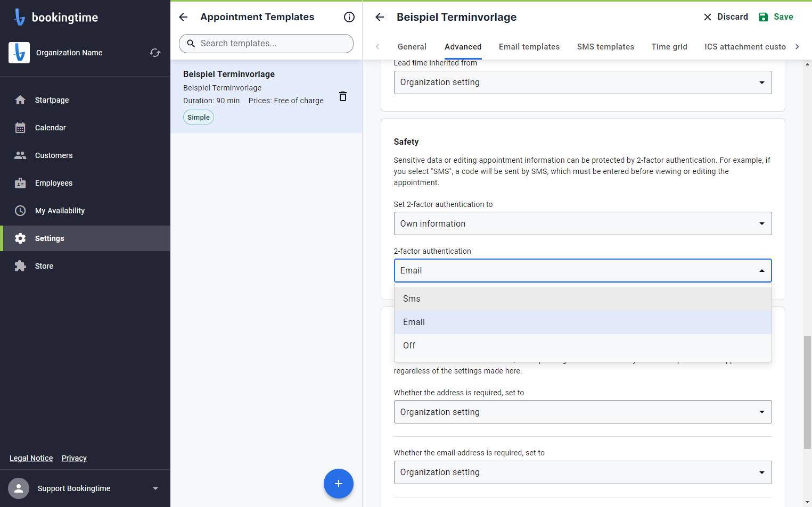Open the Calendar sidebar entry
812x507 pixels.
(x=85, y=128)
